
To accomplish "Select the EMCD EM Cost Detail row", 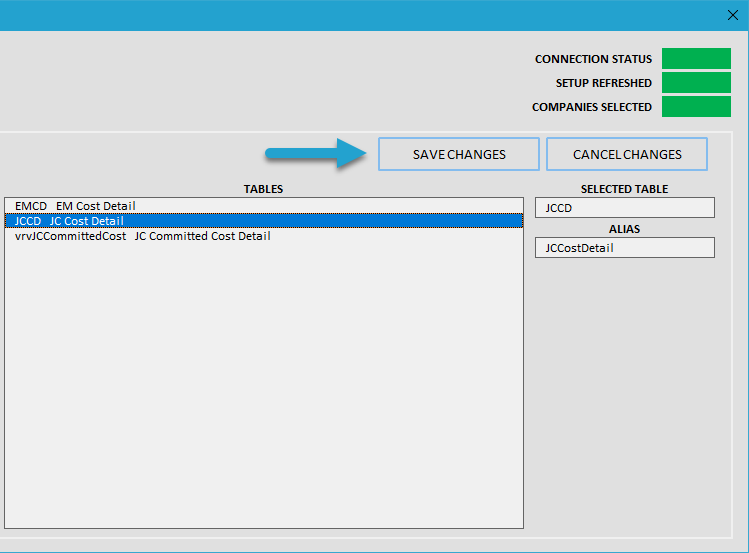I will [x=264, y=206].
